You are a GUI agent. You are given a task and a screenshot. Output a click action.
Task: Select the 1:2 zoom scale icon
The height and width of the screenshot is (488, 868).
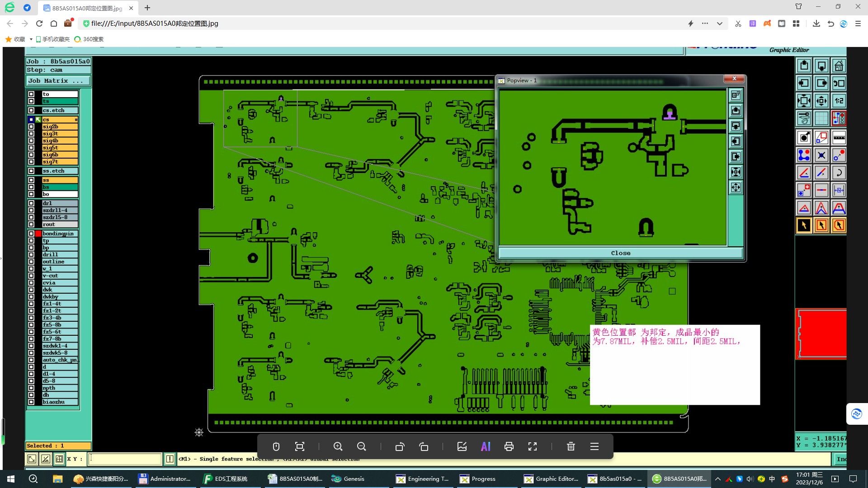[x=839, y=101]
